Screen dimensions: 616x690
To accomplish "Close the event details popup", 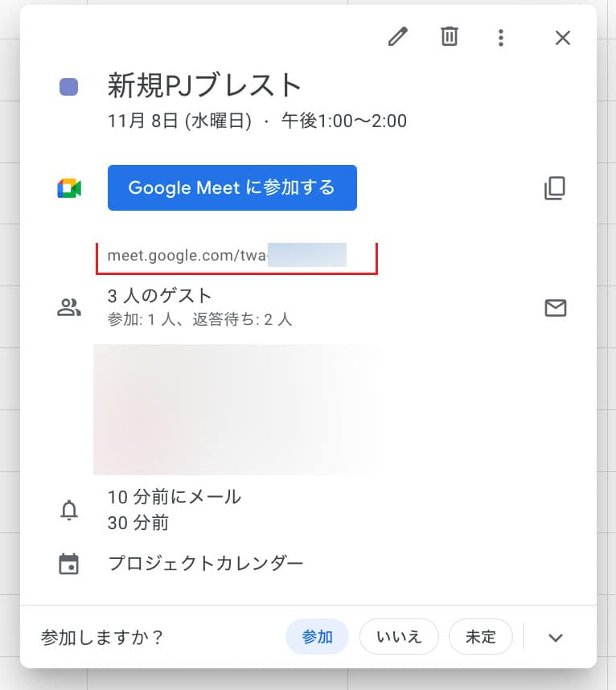I will pos(563,38).
